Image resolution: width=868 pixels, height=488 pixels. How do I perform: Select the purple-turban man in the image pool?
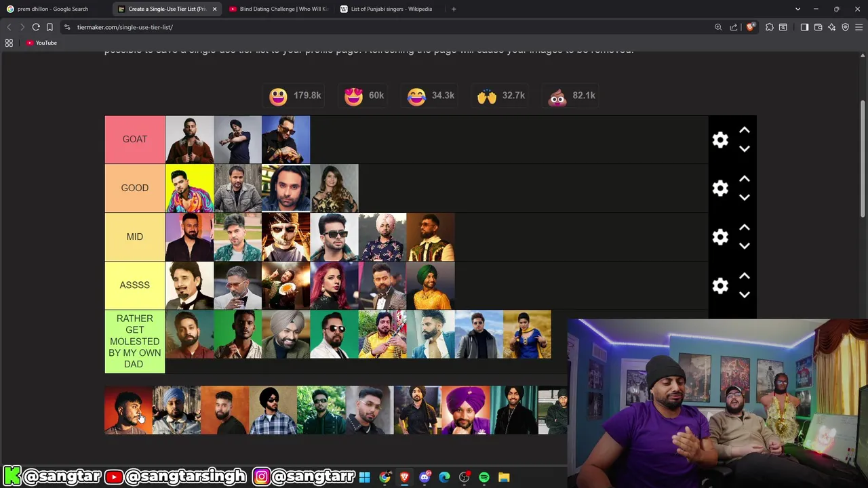coord(465,410)
